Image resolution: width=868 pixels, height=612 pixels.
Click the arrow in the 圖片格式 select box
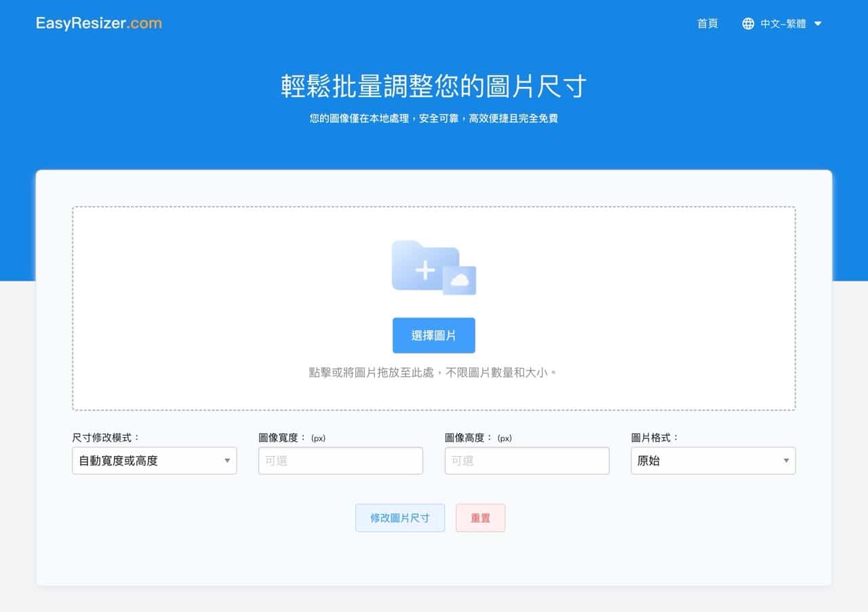(786, 461)
